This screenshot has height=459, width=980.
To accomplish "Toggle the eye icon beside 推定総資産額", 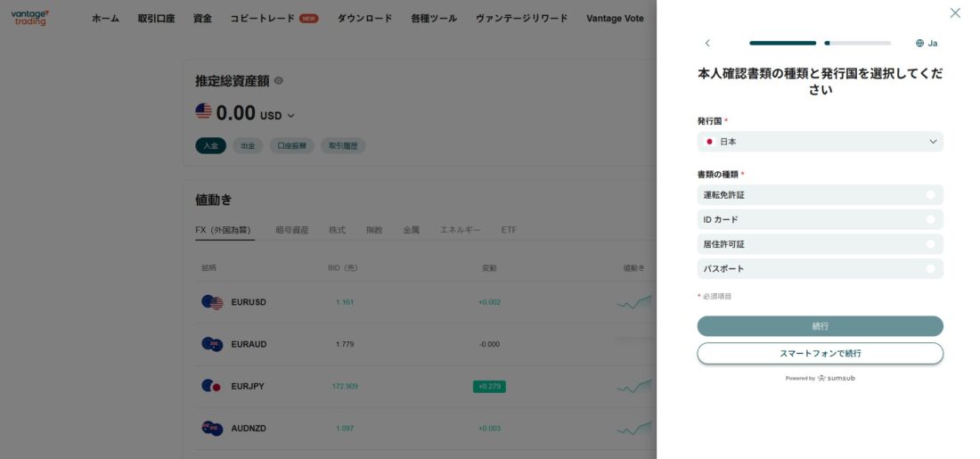I will (x=278, y=81).
